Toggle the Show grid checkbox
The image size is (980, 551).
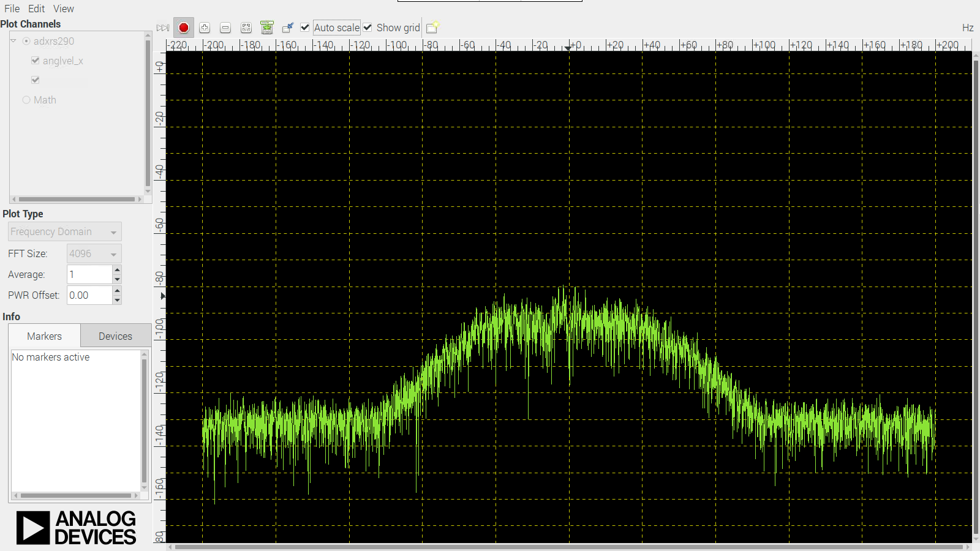pos(367,28)
